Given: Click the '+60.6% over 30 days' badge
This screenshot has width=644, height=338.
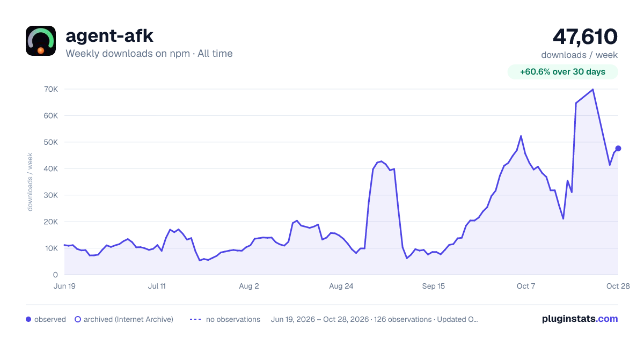Looking at the screenshot, I should coord(562,72).
